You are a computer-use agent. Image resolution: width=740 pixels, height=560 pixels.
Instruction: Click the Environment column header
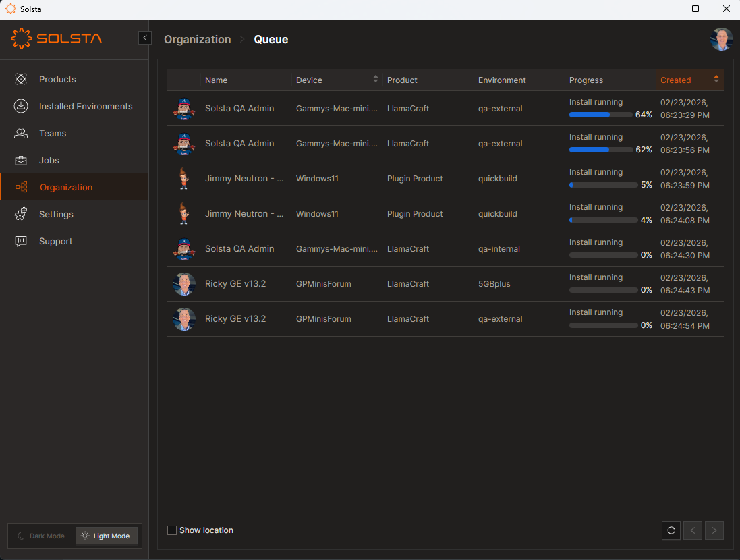pos(502,80)
